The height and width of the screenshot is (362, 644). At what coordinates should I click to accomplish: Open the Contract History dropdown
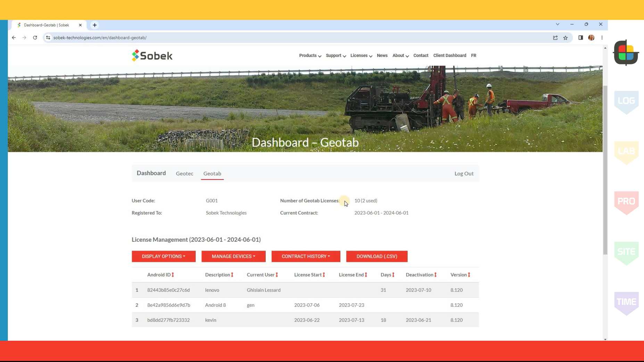tap(306, 256)
